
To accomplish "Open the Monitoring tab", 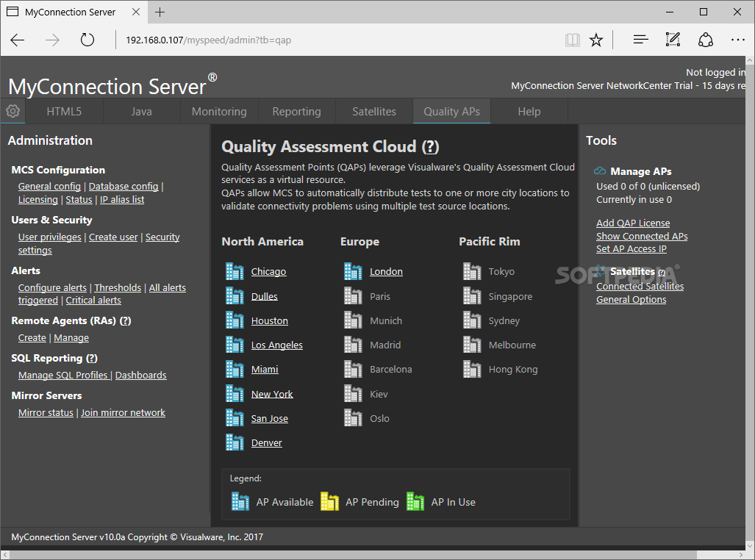I will [219, 111].
